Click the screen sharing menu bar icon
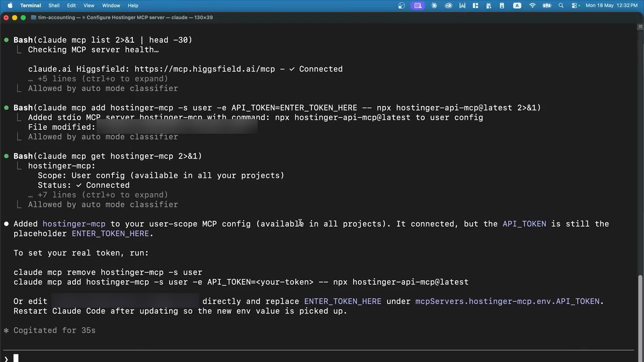The image size is (644, 362). click(417, 6)
